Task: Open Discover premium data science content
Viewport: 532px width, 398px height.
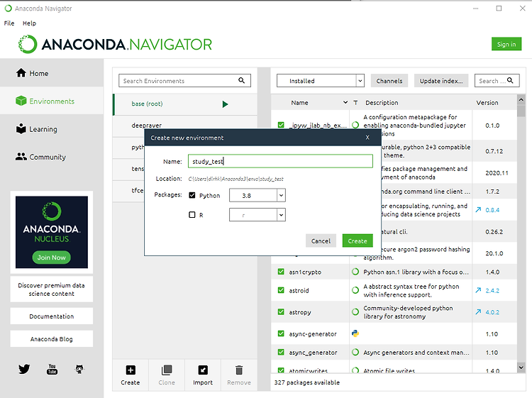Action: [52, 289]
